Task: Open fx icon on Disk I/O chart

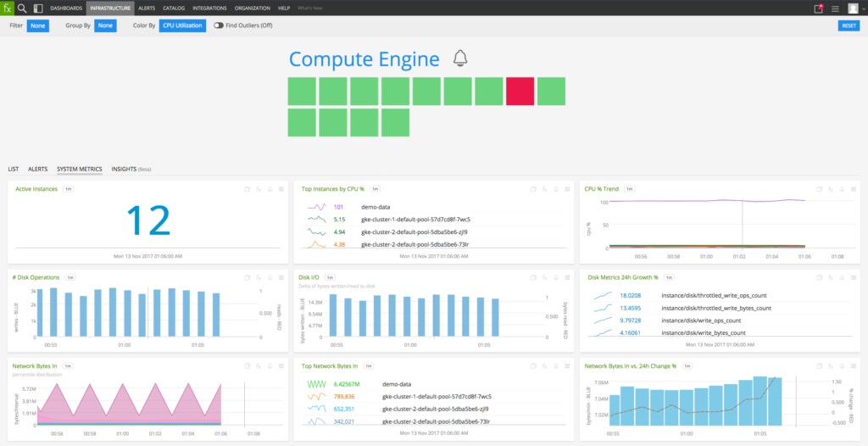Action: coord(545,277)
